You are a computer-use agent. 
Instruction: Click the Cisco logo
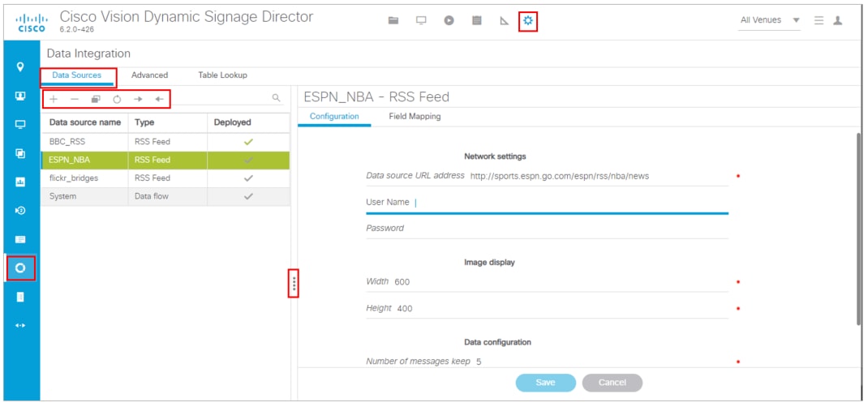tap(31, 24)
